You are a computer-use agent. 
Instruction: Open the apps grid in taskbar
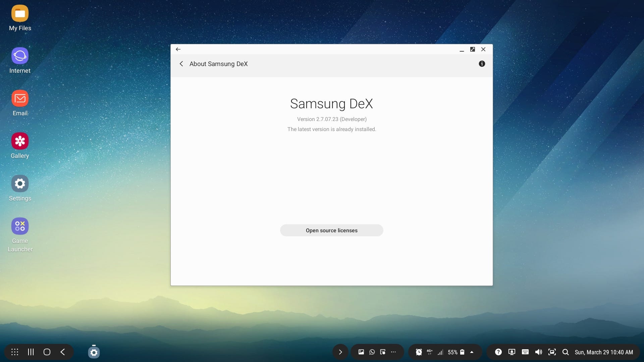15,352
